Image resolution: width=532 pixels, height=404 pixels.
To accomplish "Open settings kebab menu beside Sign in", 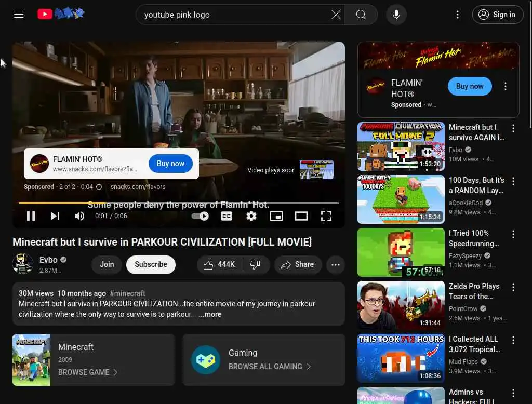I will (458, 15).
